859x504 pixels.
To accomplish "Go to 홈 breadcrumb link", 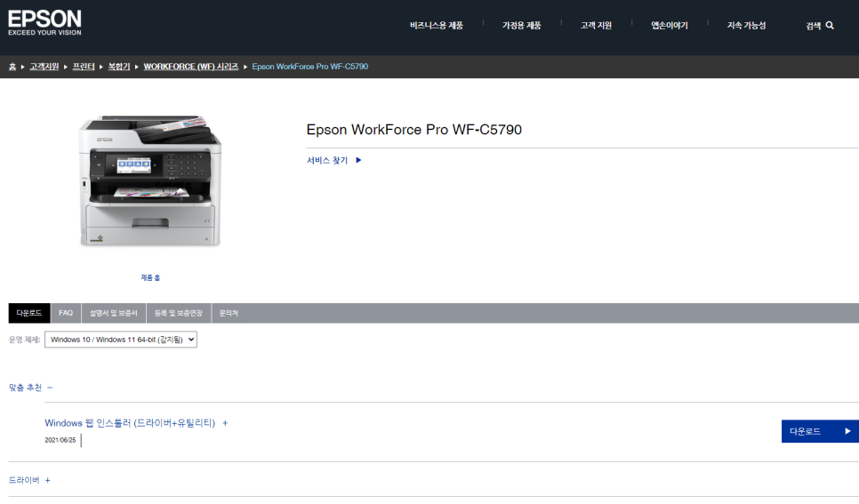I will click(12, 67).
